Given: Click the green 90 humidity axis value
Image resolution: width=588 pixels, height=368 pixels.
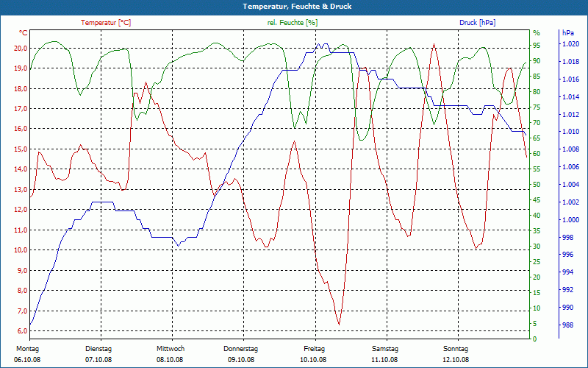Looking at the screenshot, I should 537,61.
